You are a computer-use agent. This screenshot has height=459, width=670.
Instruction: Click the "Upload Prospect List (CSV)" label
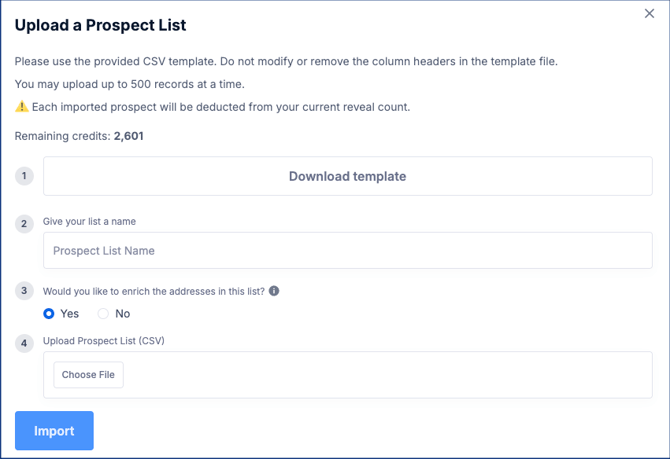[103, 341]
